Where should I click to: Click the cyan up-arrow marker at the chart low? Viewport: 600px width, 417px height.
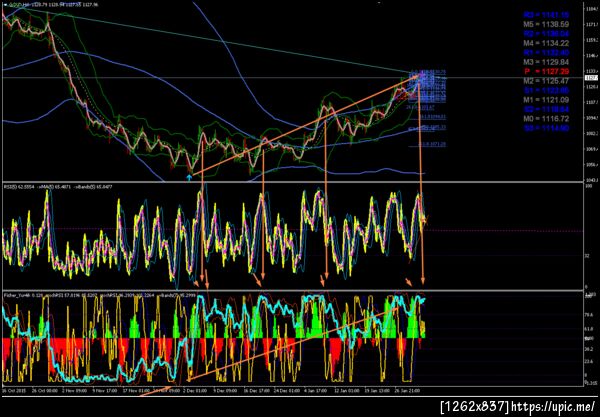[x=189, y=177]
